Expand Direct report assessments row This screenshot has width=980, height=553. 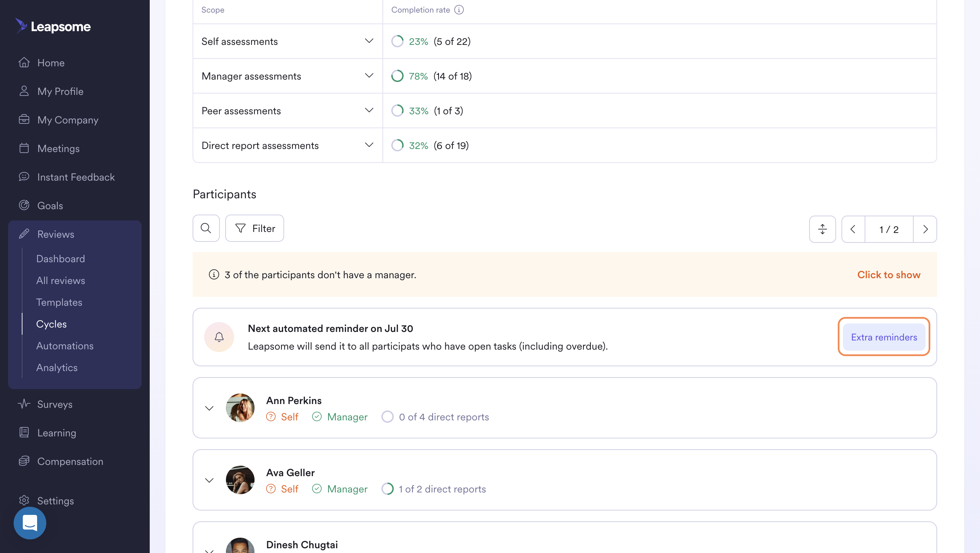[x=369, y=145]
